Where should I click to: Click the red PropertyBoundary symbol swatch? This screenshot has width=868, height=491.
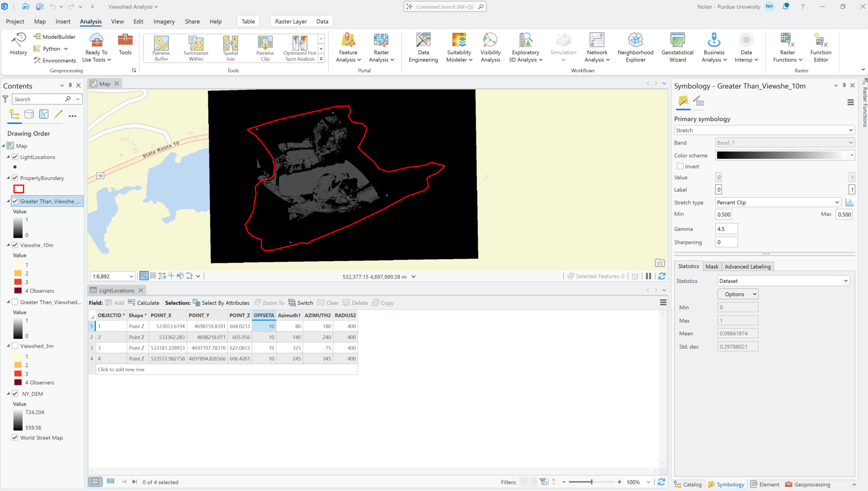[19, 189]
